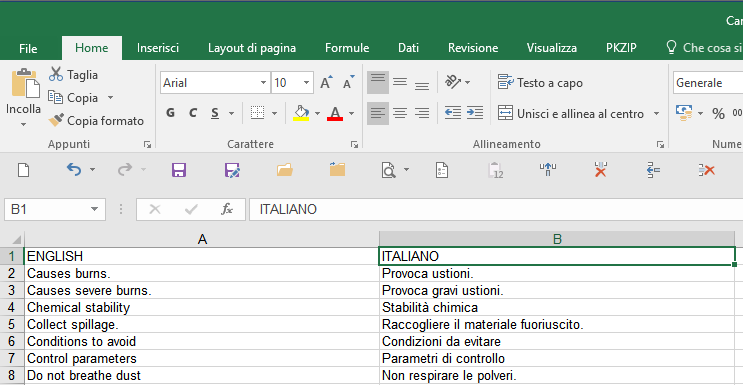
Task: Open the underline style dropdown arrow
Action: coord(231,113)
